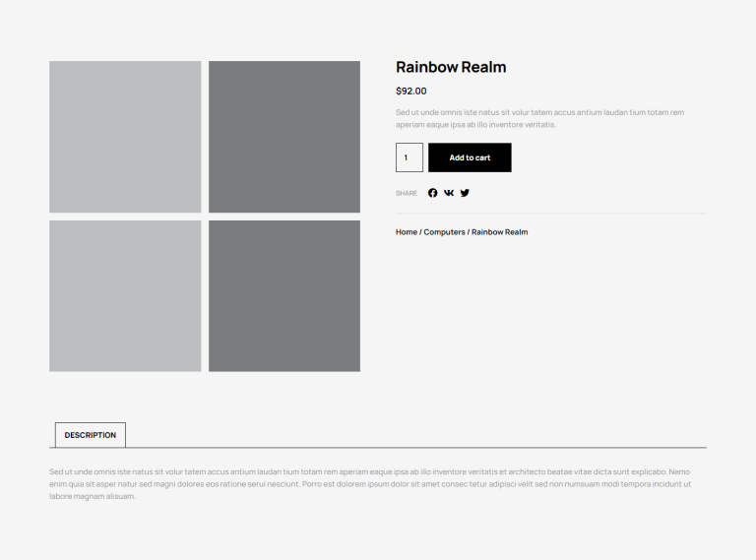The width and height of the screenshot is (756, 560).
Task: Open the top-right dark gray product image
Action: [284, 137]
